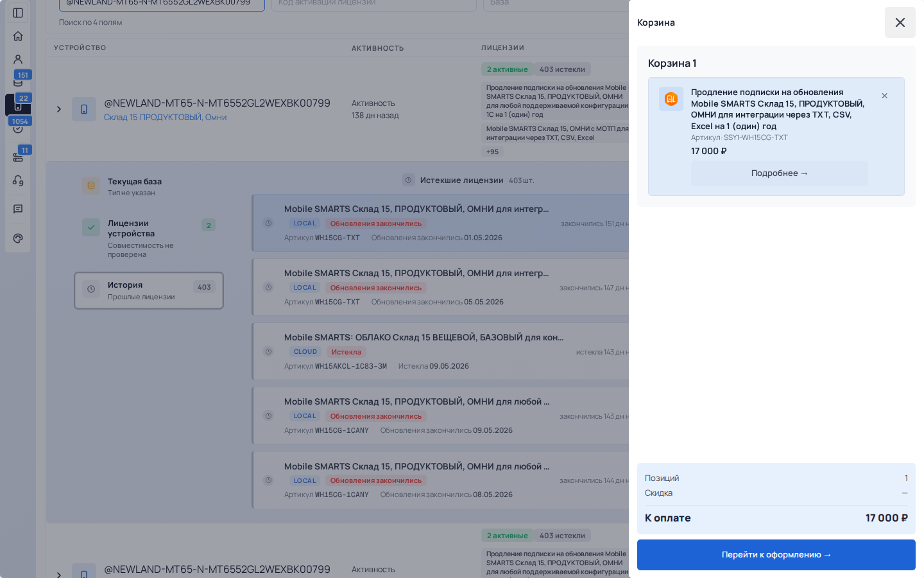Focus the device search field with @NEWLAND text

(162, 4)
